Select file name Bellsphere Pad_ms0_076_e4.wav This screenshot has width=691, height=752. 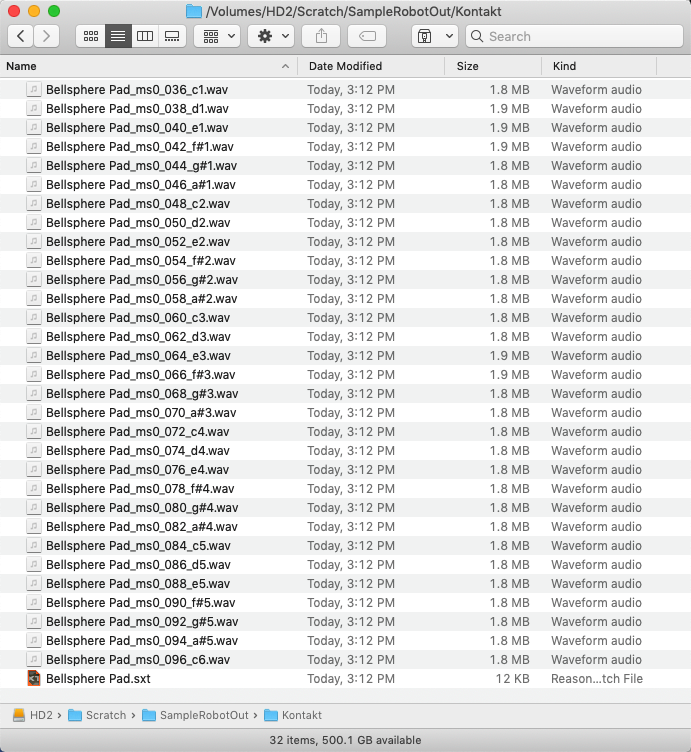point(138,470)
